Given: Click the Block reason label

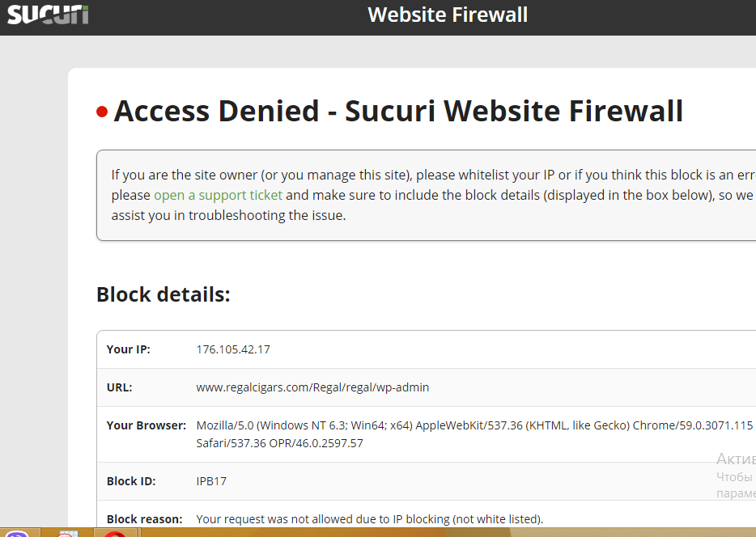Looking at the screenshot, I should click(145, 519).
